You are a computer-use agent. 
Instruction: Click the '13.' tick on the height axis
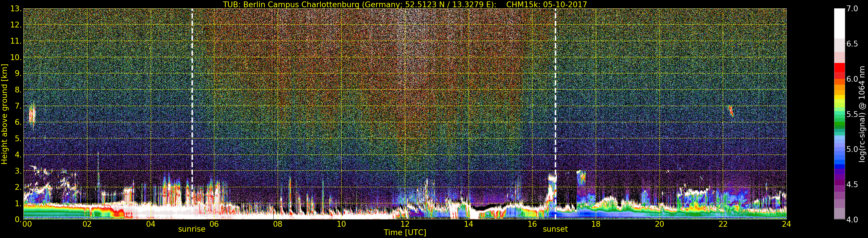(16, 9)
